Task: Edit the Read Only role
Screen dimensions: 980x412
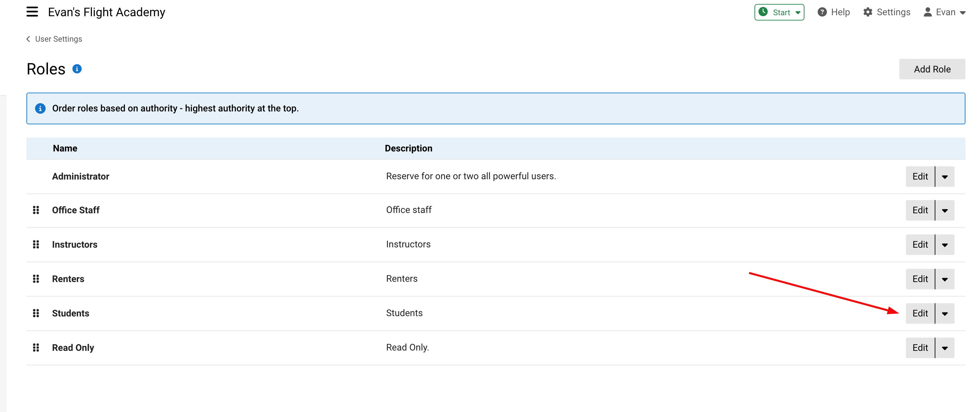Action: pyautogui.click(x=920, y=347)
